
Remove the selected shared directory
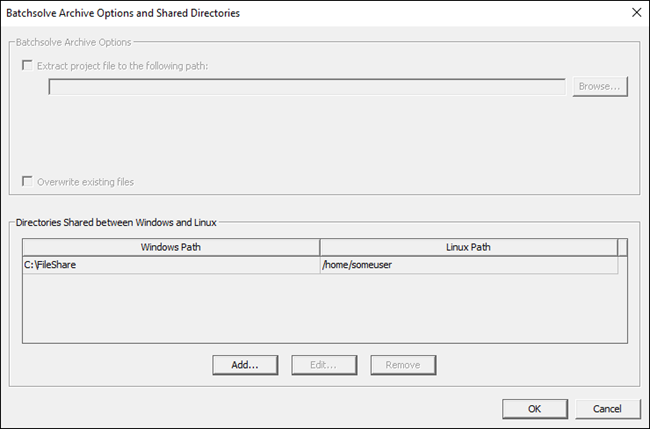coord(402,365)
